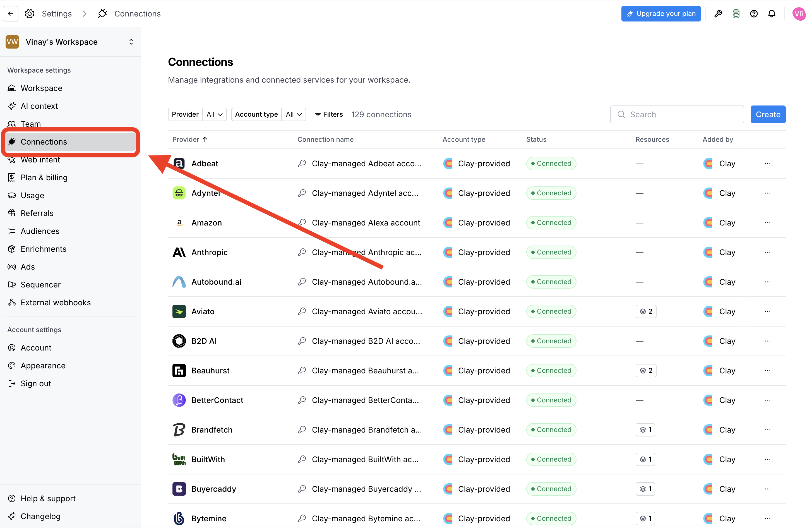The width and height of the screenshot is (812, 528).
Task: Open more options for the Aviato row
Action: 767,311
